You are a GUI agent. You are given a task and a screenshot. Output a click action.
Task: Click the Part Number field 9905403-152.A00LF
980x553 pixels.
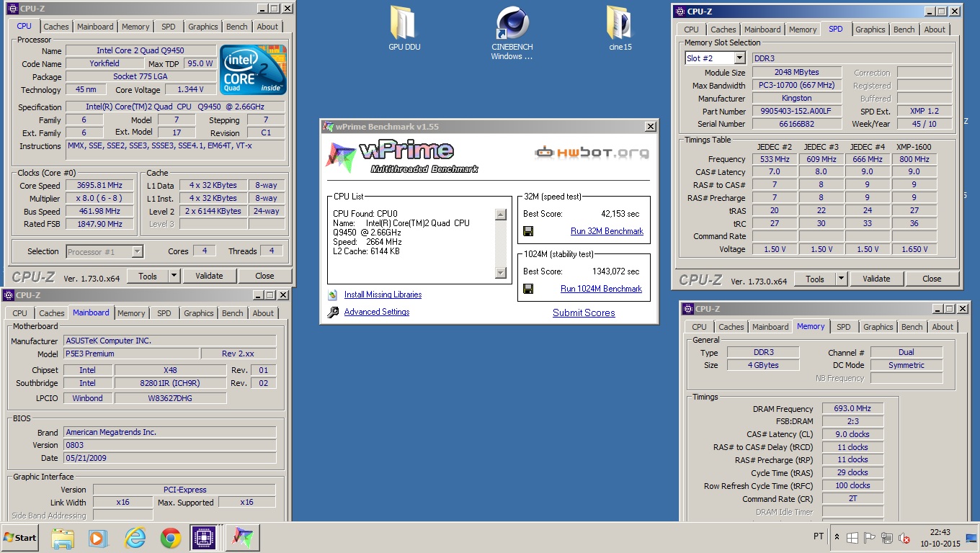(x=796, y=112)
